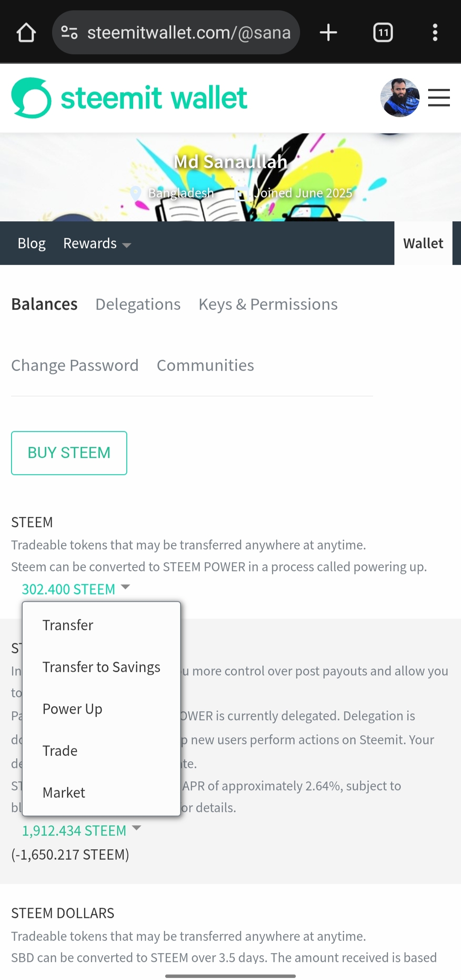The height and width of the screenshot is (980, 461).
Task: Tap the steemitwallet.com address bar
Action: (x=189, y=32)
